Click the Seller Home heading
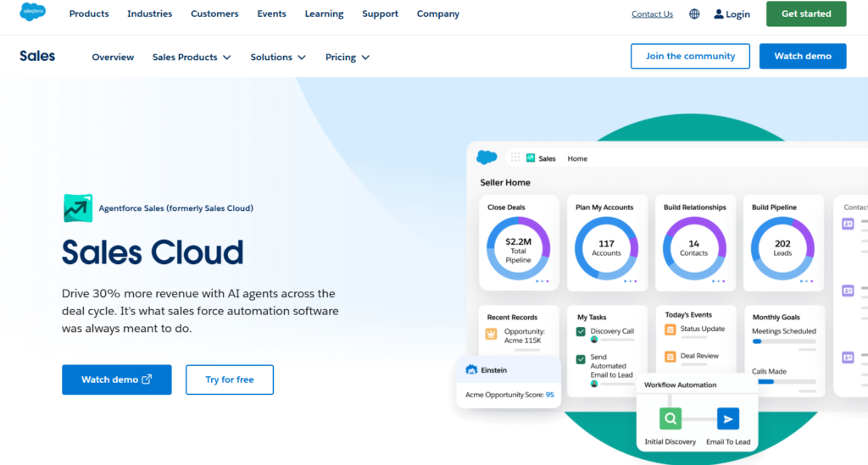The width and height of the screenshot is (868, 465). pos(505,182)
